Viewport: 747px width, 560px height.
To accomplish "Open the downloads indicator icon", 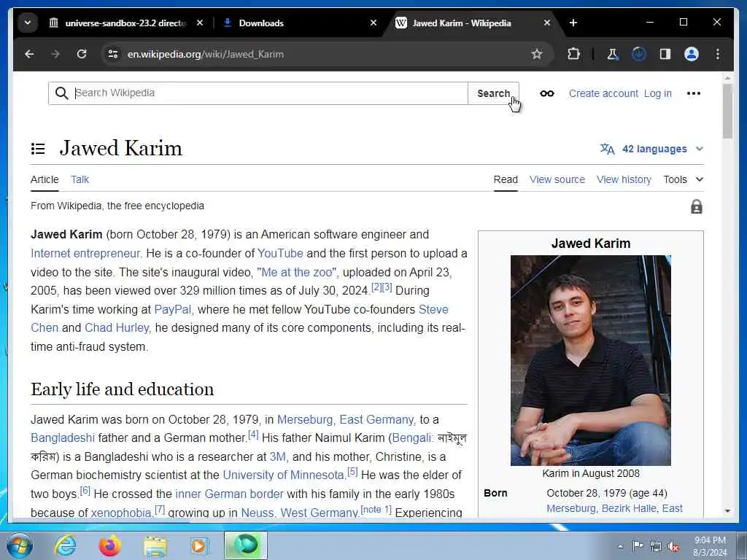I will click(639, 54).
